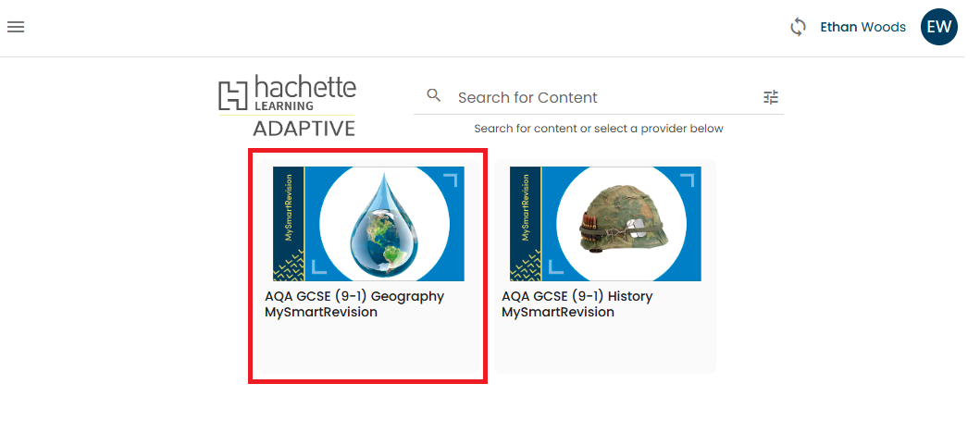Click the sync refresh icon
The image size is (980, 433).
(x=798, y=28)
